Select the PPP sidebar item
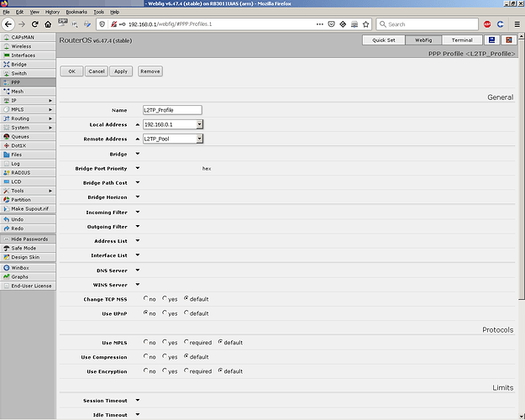Viewport: 525px width, 420px height. click(x=28, y=82)
